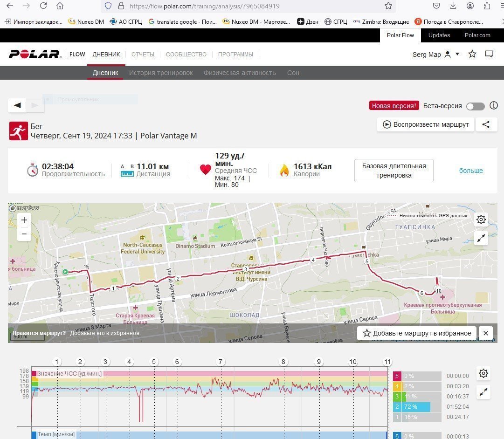
Task: Open the Погода в Ставрополе bookmark
Action: pyautogui.click(x=449, y=21)
